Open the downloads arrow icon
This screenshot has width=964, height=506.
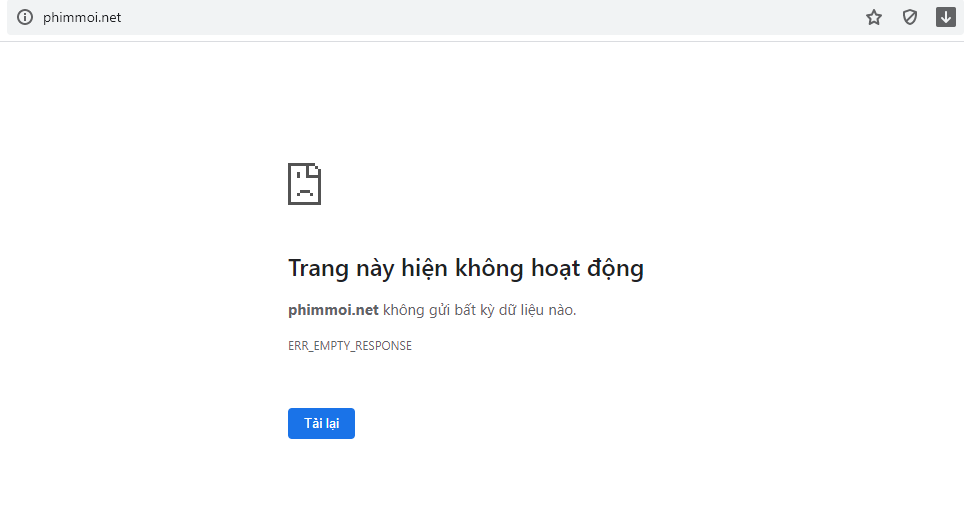coord(946,17)
